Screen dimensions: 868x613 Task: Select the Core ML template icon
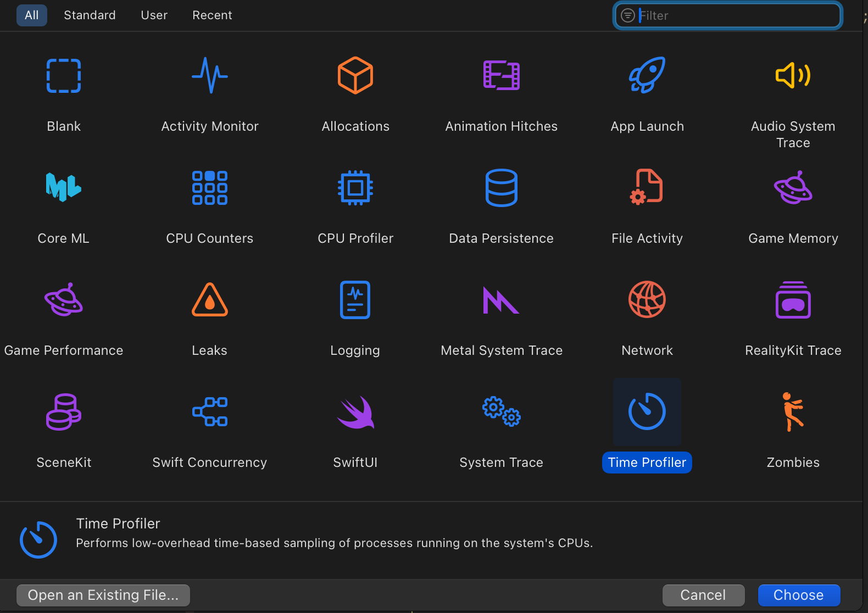[x=64, y=187]
